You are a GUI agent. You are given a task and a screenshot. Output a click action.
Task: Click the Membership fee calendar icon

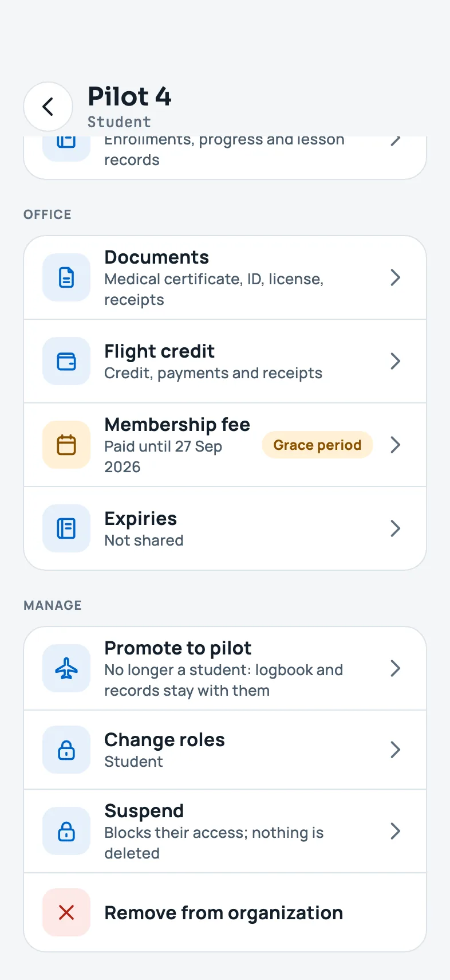click(66, 445)
